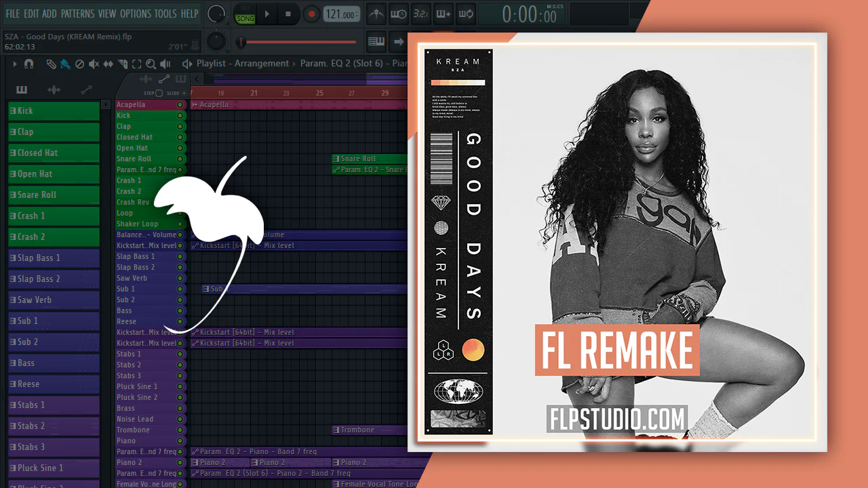Expand the Closed Hat pattern entry in picker
868x488 pixels.
tap(13, 153)
